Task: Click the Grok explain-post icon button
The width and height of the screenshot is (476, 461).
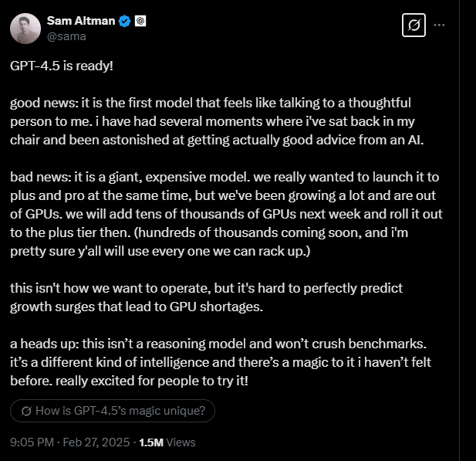Action: [414, 25]
